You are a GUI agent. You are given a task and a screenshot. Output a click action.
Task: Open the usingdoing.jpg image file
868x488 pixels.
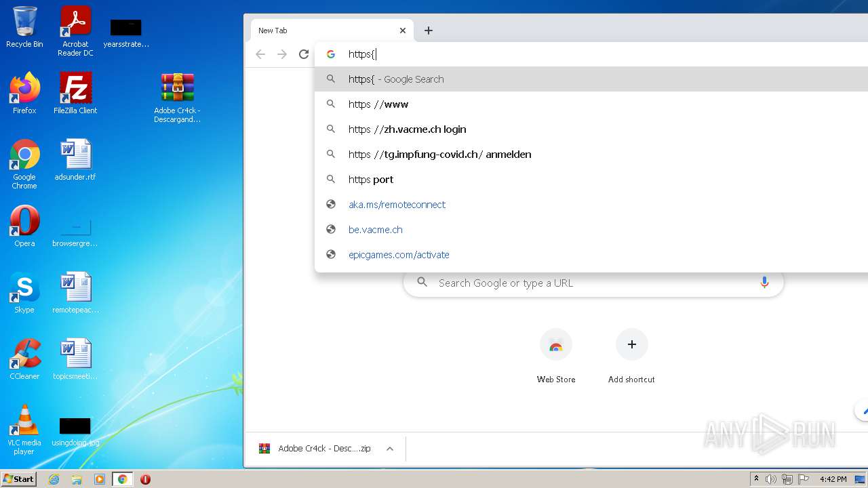pyautogui.click(x=75, y=432)
